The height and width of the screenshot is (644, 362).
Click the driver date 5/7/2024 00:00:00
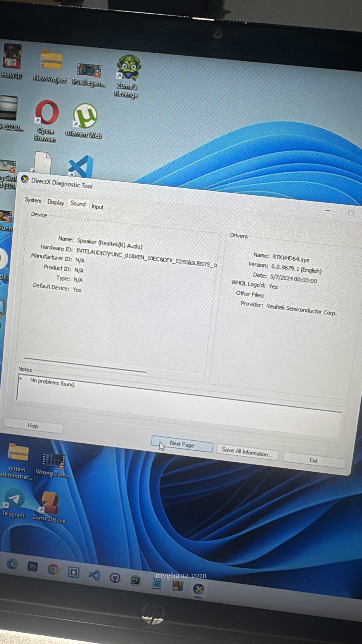pyautogui.click(x=293, y=278)
